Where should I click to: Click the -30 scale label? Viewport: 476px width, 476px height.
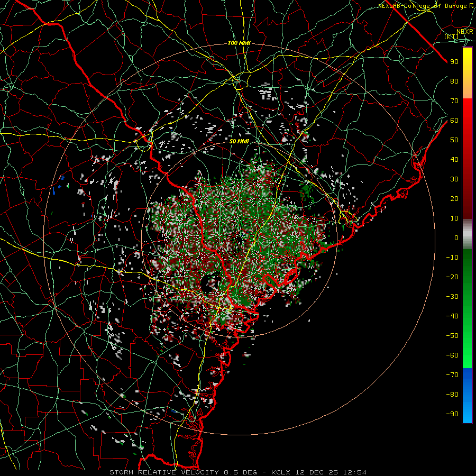point(452,297)
